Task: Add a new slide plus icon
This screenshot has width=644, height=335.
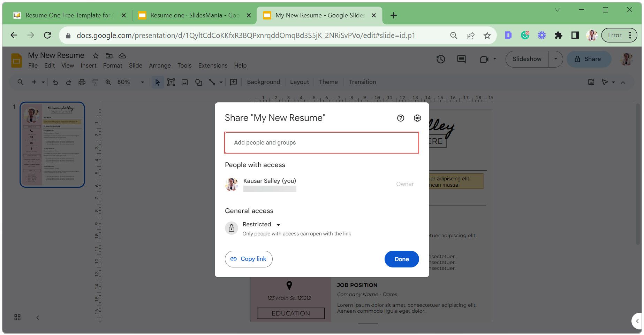Action: point(34,82)
